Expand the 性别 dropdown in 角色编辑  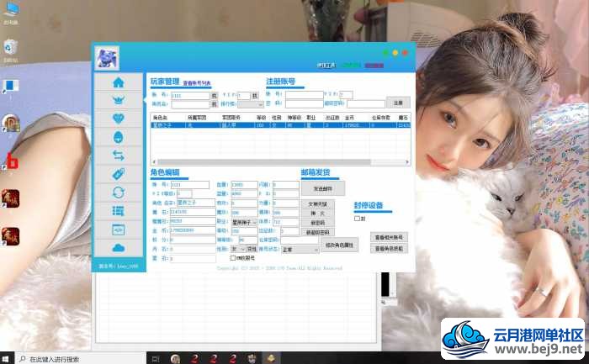238,249
